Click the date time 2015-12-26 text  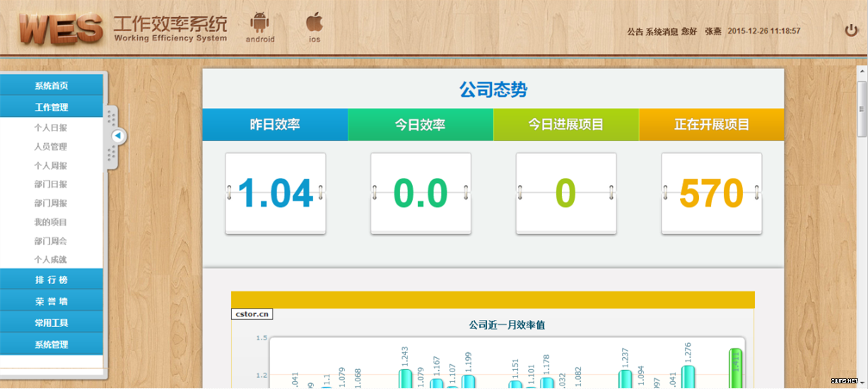pos(763,31)
